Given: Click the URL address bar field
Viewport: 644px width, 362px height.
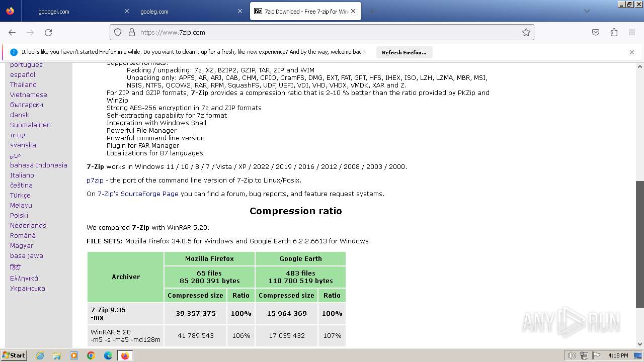Looking at the screenshot, I should (x=322, y=32).
